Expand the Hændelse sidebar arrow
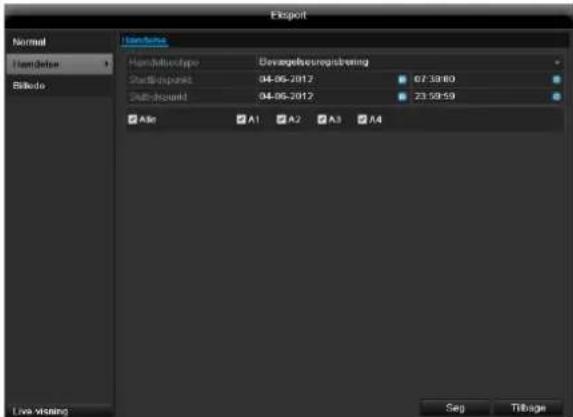 pos(107,64)
